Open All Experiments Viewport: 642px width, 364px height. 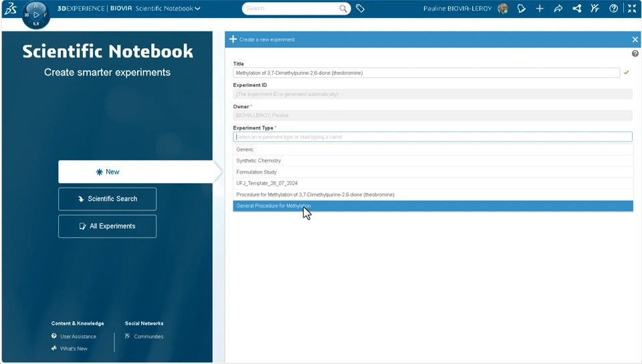[x=107, y=226]
